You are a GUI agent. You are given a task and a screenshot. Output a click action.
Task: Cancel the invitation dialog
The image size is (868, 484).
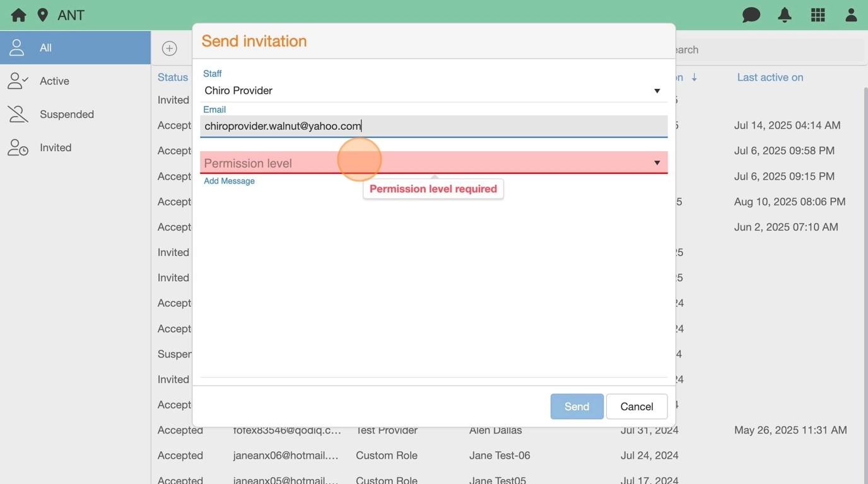coord(636,406)
